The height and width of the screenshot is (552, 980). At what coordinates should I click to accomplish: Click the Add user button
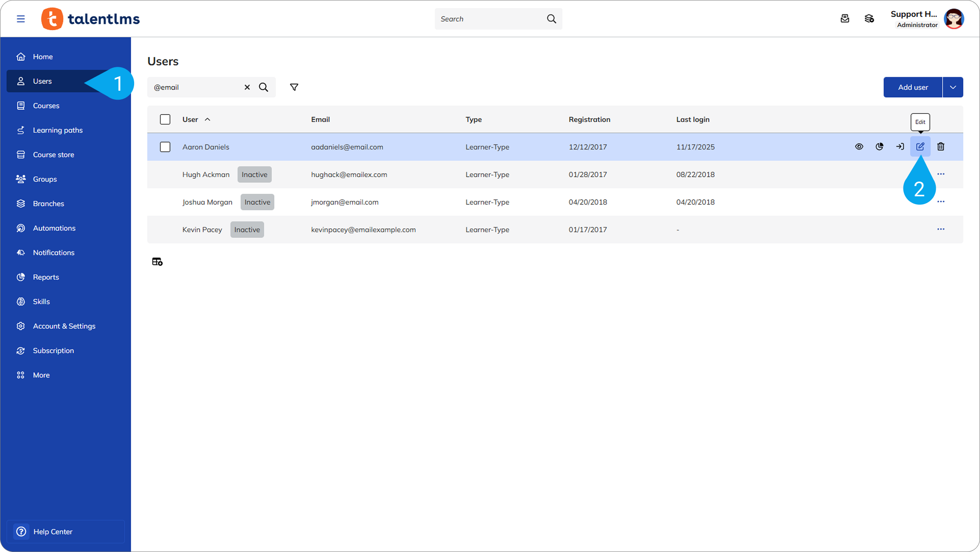tap(913, 87)
